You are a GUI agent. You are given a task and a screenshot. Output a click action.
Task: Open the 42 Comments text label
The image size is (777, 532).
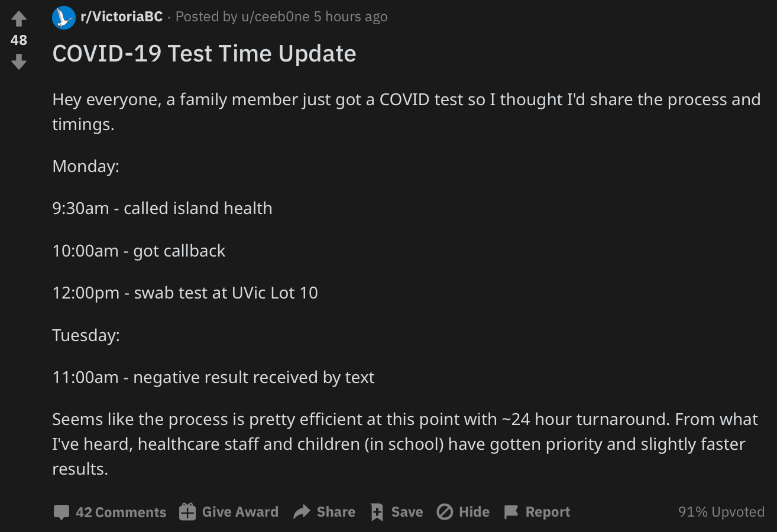pos(121,512)
